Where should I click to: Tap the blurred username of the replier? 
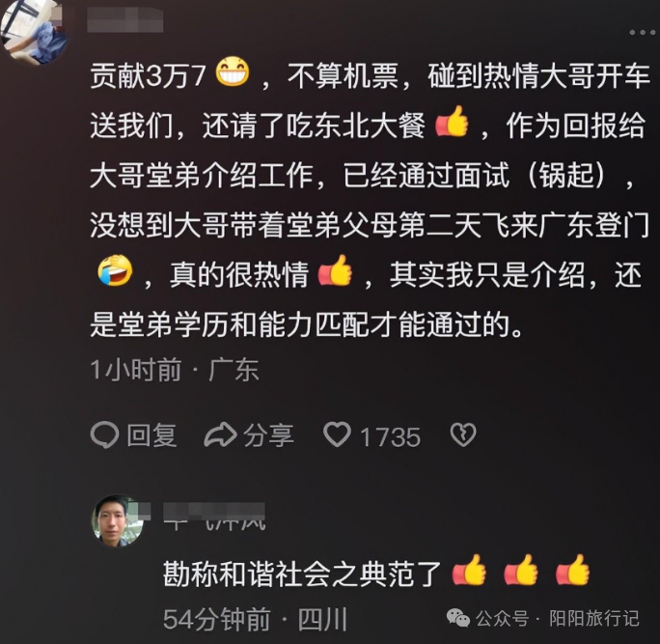coord(214,517)
